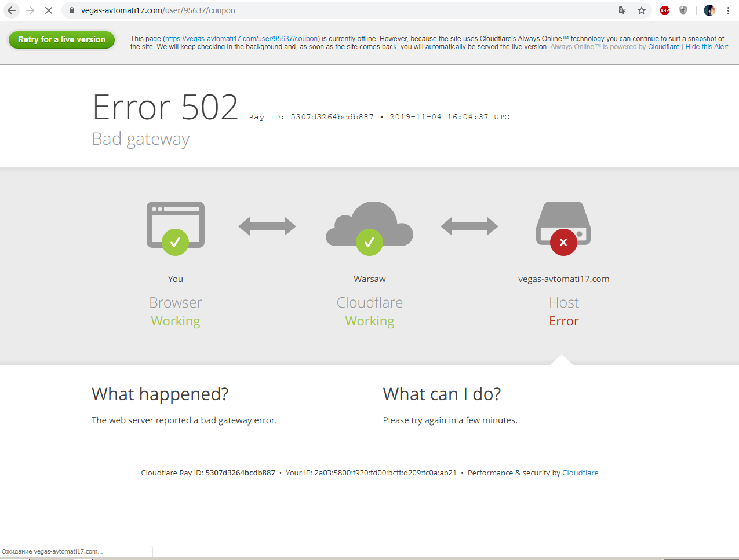739x560 pixels.
Task: Bookmark this page with star icon
Action: [x=642, y=10]
